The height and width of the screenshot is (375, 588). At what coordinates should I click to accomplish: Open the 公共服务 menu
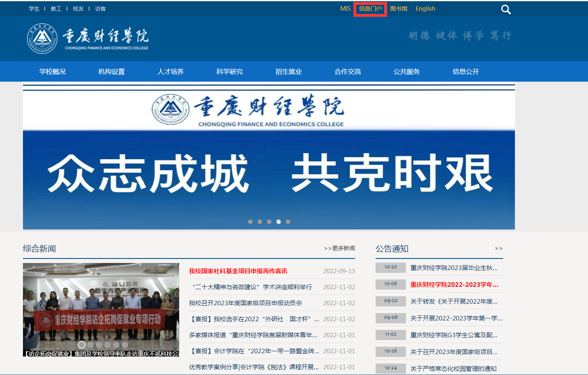(407, 71)
